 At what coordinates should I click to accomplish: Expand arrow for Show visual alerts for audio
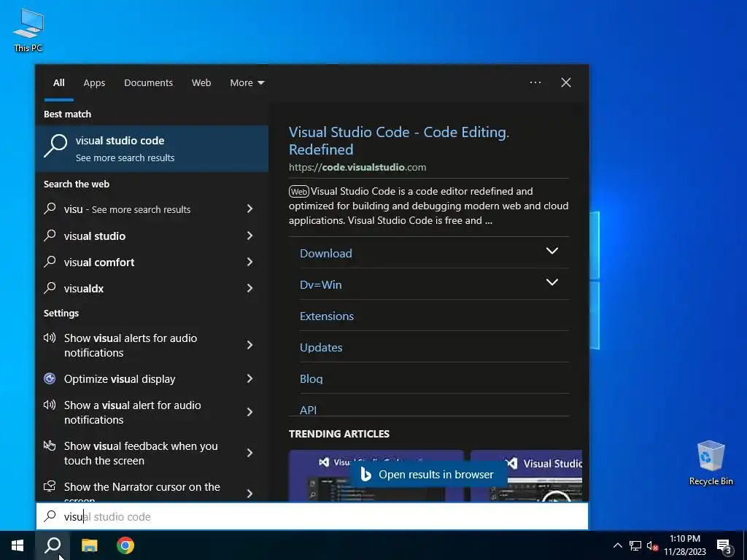pyautogui.click(x=249, y=345)
